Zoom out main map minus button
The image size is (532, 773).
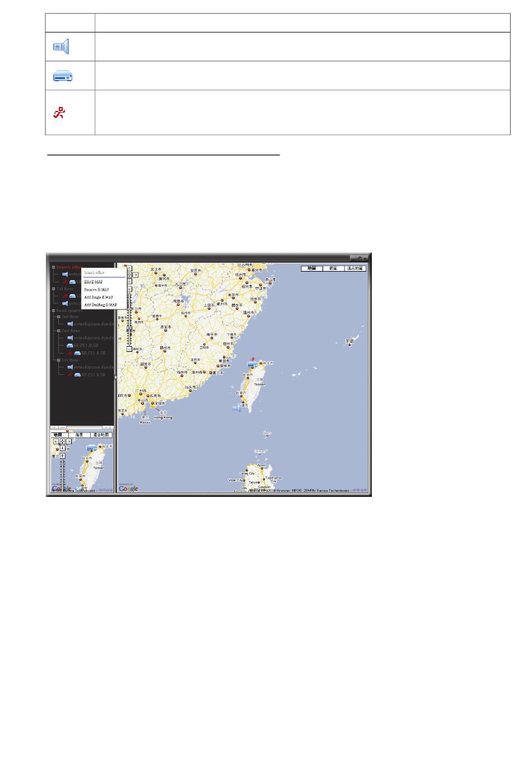[x=129, y=349]
